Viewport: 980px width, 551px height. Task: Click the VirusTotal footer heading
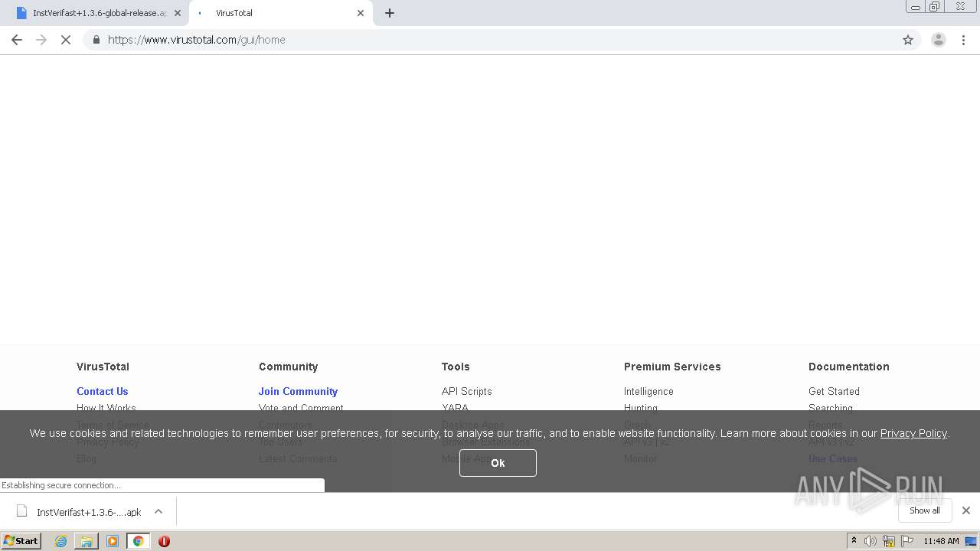(103, 367)
